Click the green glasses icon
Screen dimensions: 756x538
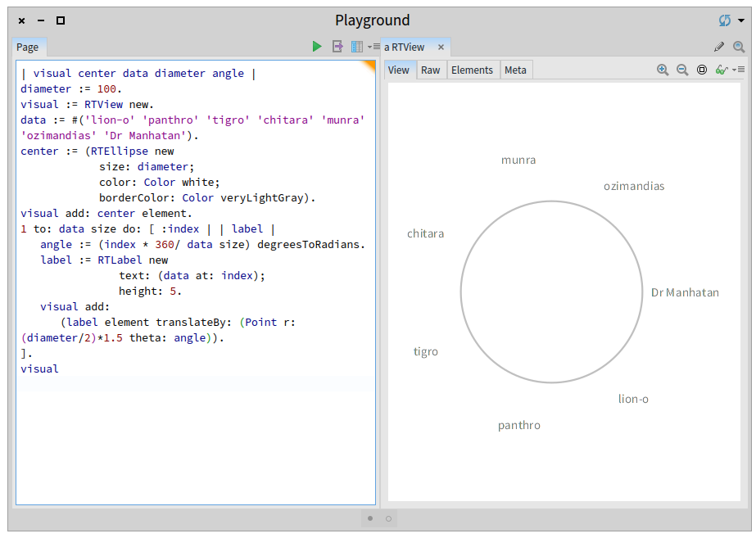(x=721, y=70)
